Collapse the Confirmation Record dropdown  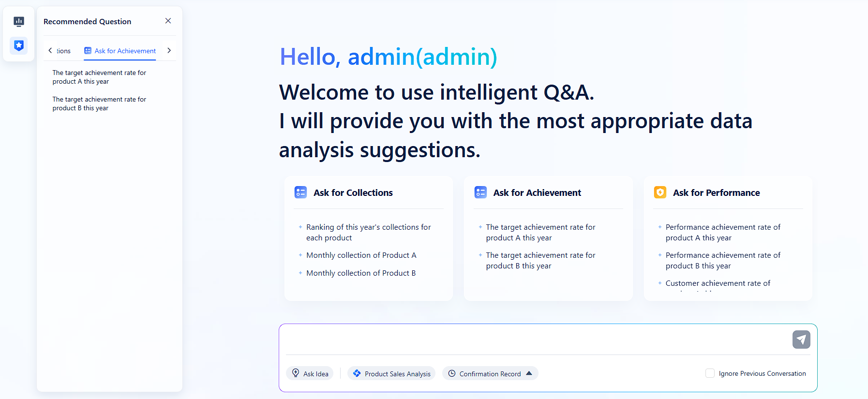529,373
